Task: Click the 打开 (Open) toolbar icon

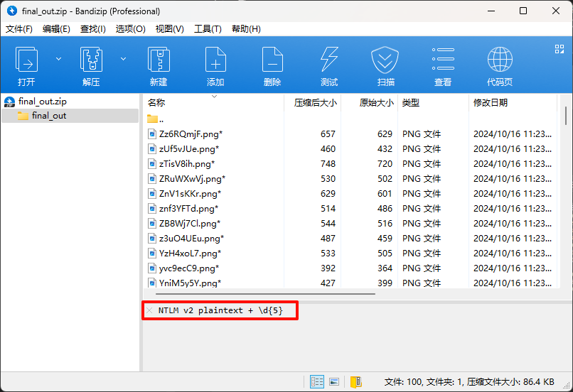Action: (27, 60)
